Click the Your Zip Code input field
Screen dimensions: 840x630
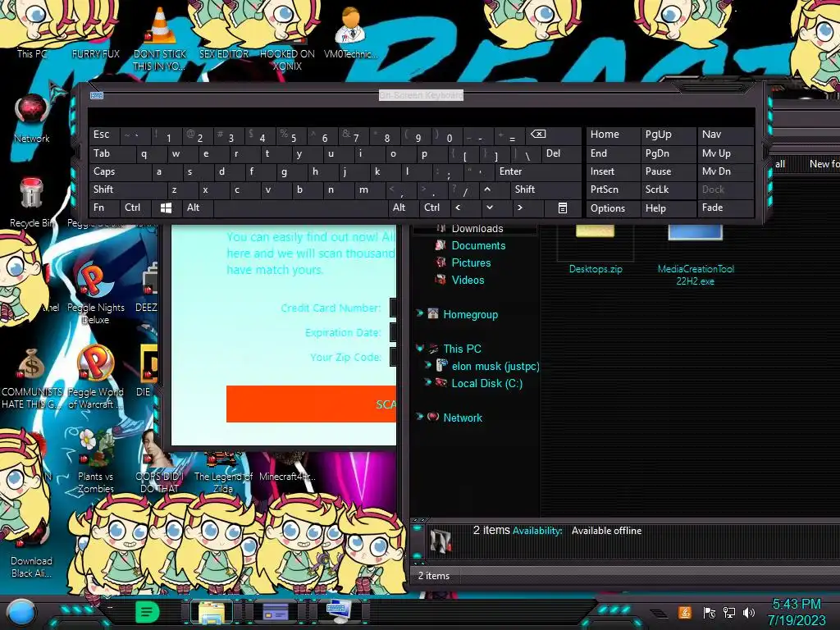pos(393,357)
